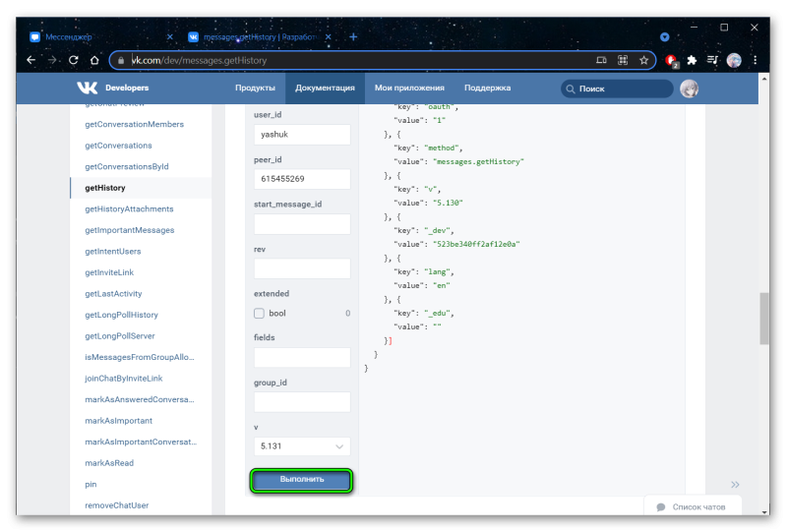Click the Поиск search box

[x=617, y=89]
